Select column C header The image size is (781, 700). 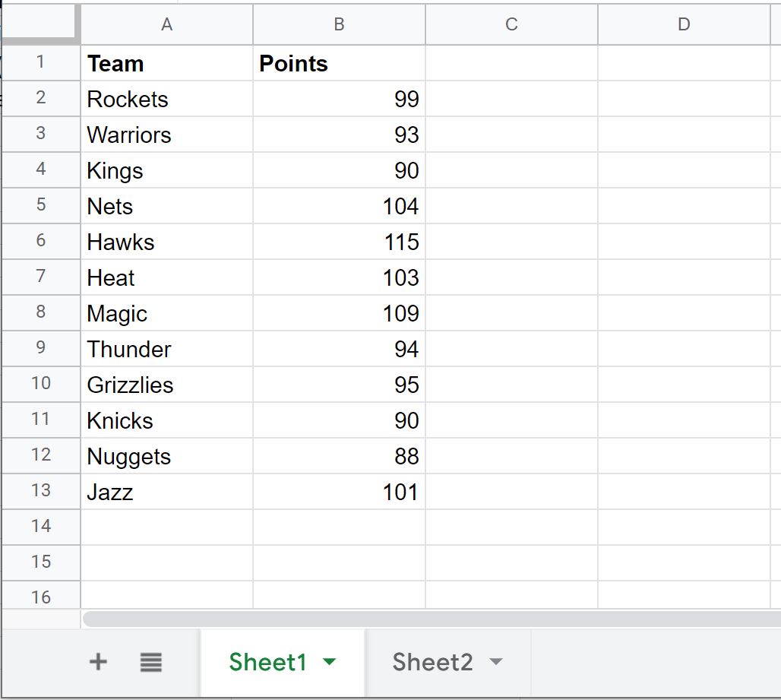(511, 24)
